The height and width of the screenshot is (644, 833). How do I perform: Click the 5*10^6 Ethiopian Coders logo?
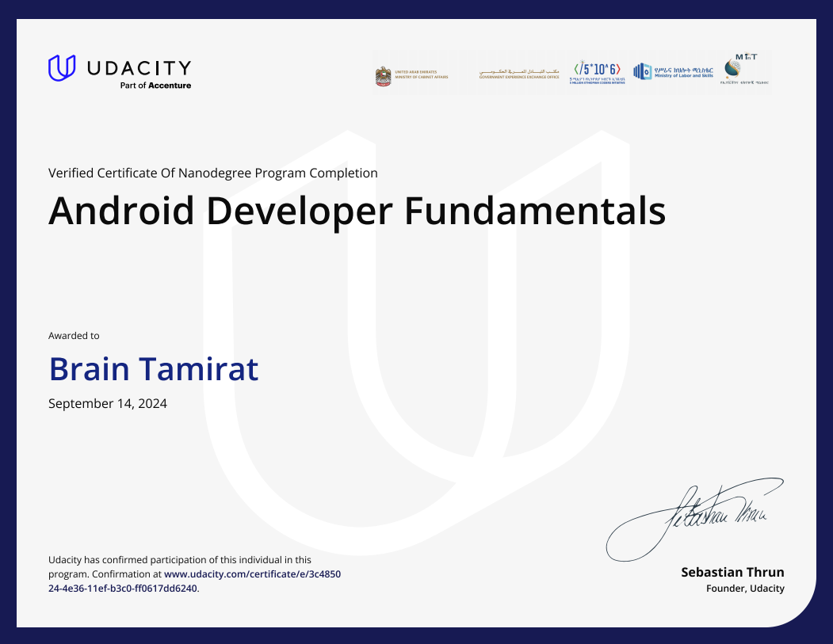[x=597, y=73]
